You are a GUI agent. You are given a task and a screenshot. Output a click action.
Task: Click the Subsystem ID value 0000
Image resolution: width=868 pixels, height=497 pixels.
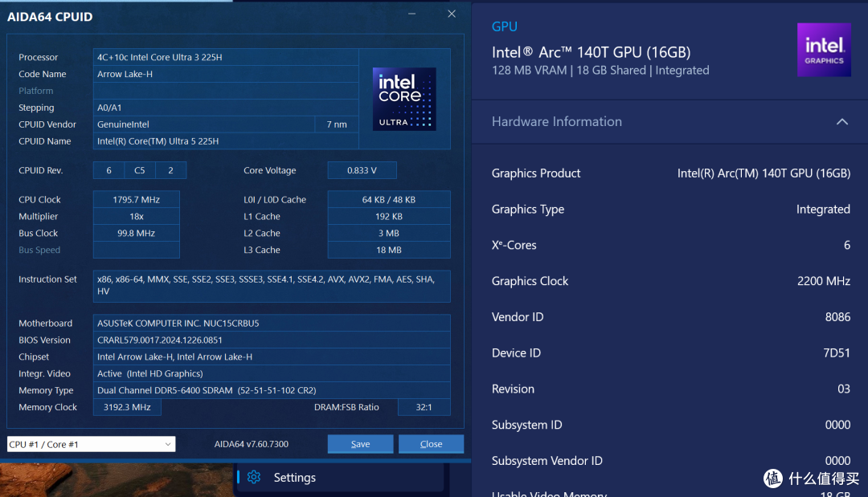click(x=837, y=425)
